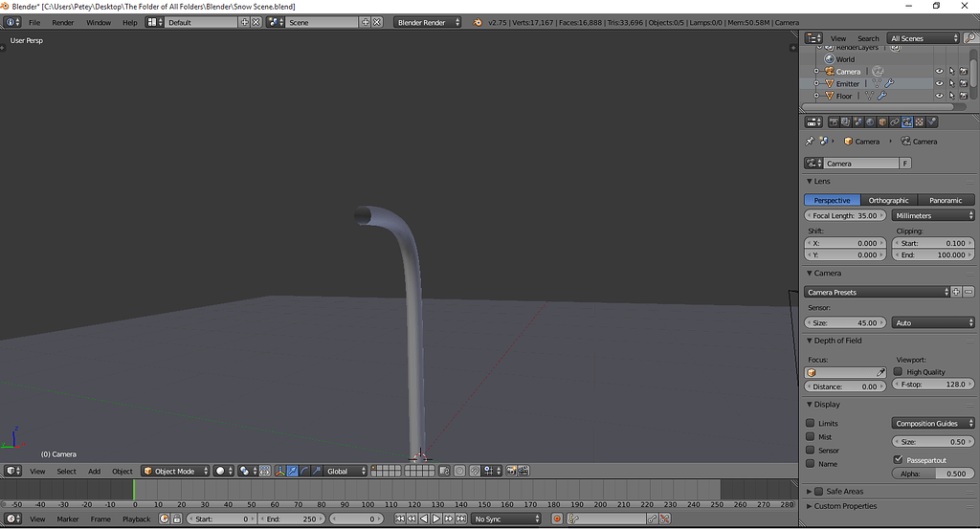This screenshot has height=529, width=980.
Task: Click the F fake user button
Action: pyautogui.click(x=904, y=163)
